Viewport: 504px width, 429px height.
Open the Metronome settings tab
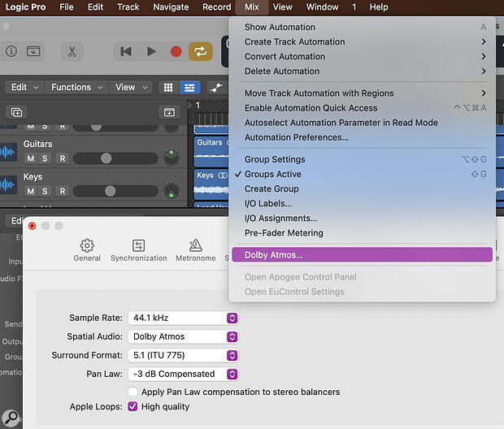click(195, 250)
